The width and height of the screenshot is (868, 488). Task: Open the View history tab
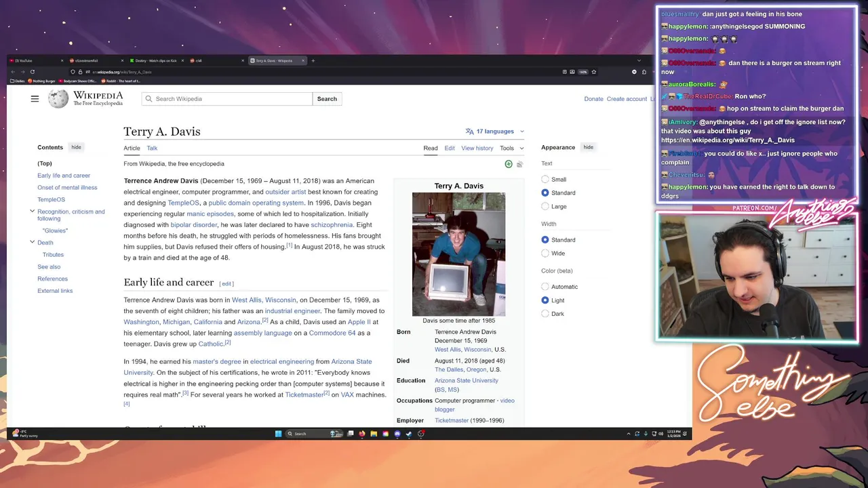pyautogui.click(x=477, y=148)
